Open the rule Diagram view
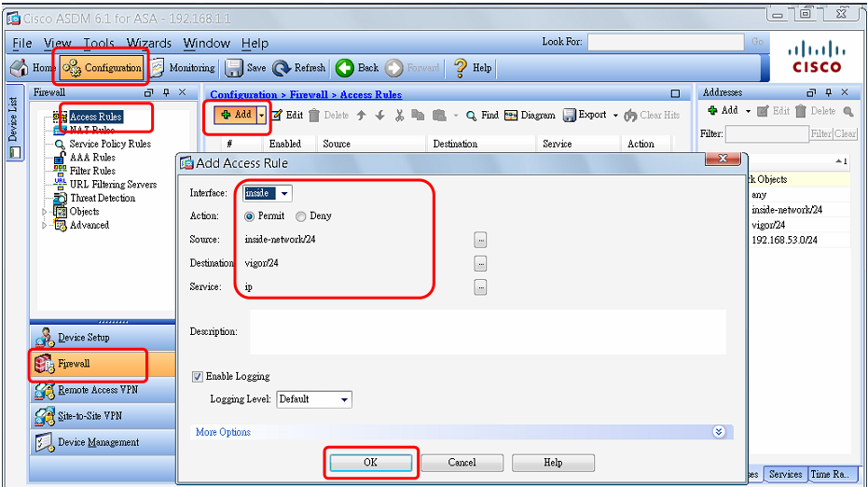Viewport: 868px width, 487px height. point(530,116)
